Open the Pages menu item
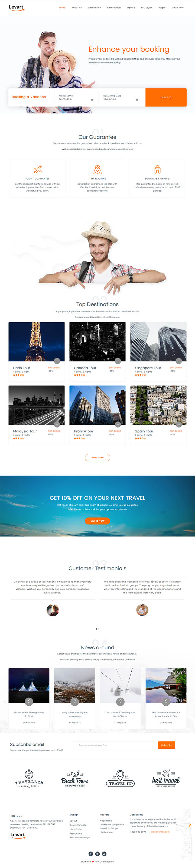The width and height of the screenshot is (195, 868). click(x=162, y=7)
